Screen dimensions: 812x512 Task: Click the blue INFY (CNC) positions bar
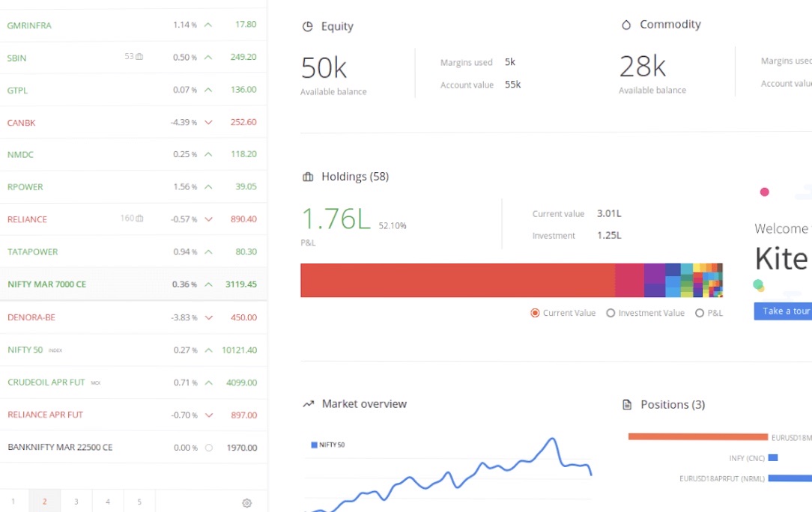click(773, 457)
